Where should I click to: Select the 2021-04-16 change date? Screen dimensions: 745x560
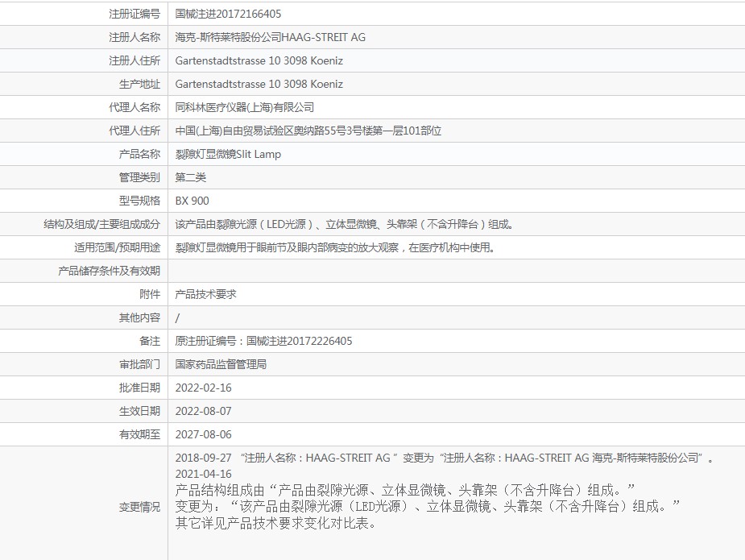tap(203, 474)
